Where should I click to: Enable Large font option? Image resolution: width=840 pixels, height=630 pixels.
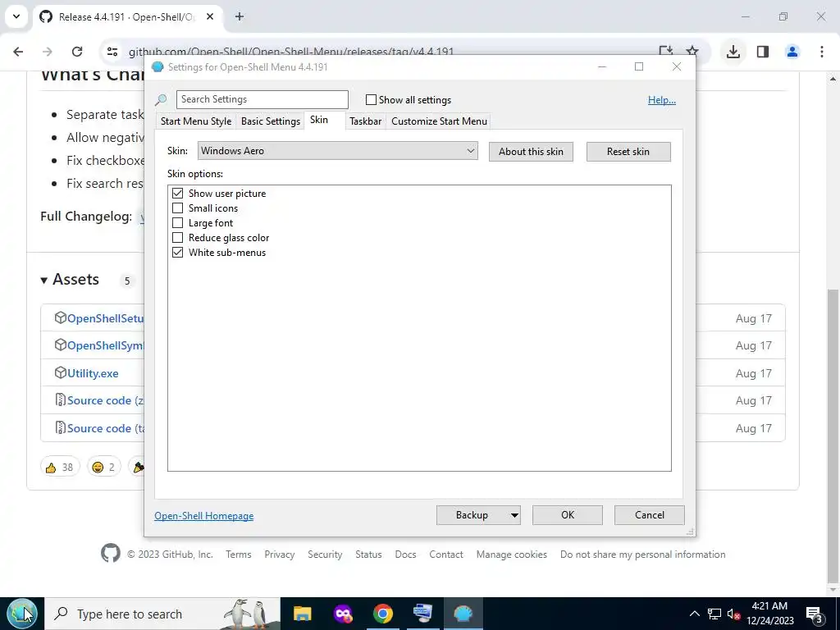pyautogui.click(x=177, y=223)
